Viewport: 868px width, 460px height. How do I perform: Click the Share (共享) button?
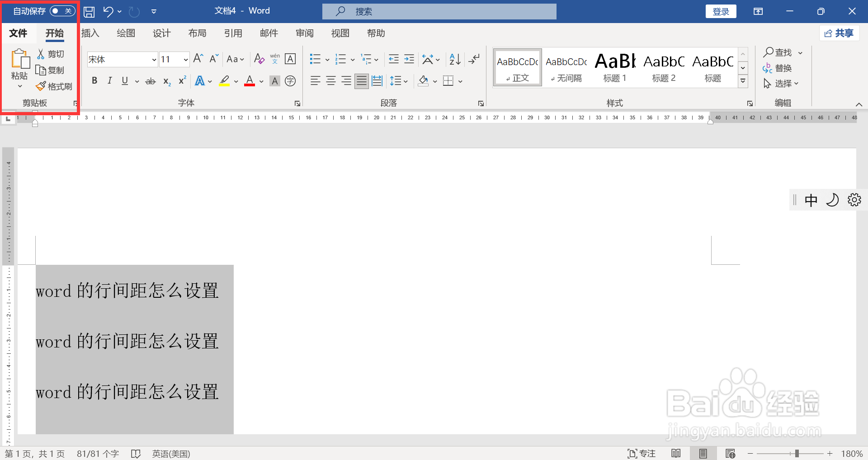[x=839, y=33]
